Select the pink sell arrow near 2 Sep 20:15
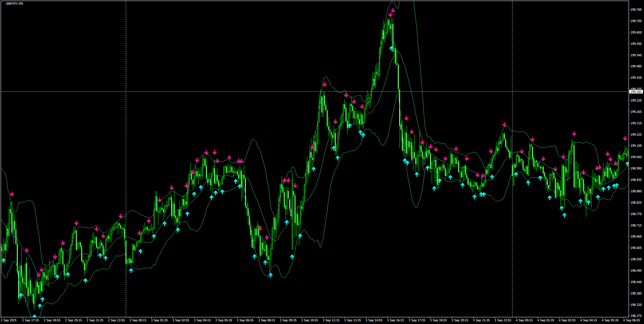 pyautogui.click(x=76, y=223)
